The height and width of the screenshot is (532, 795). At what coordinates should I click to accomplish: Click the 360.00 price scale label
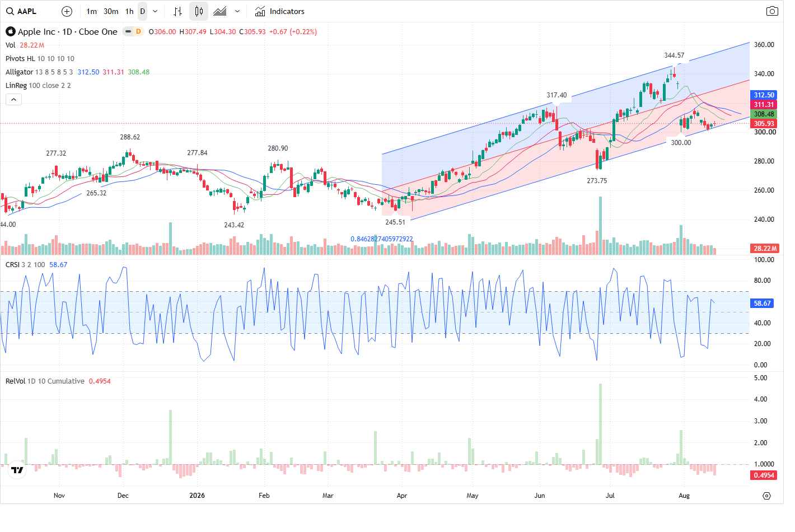pyautogui.click(x=764, y=45)
